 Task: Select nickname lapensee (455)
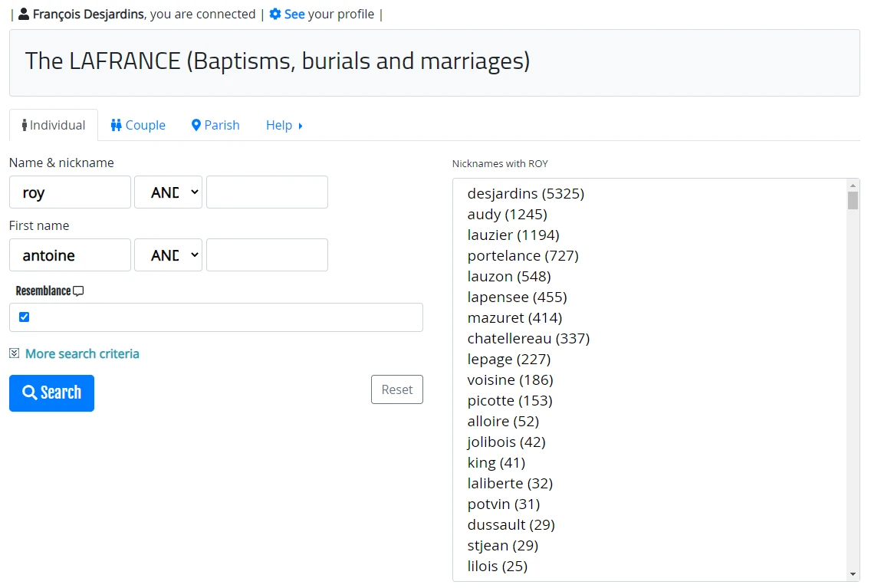(x=517, y=297)
